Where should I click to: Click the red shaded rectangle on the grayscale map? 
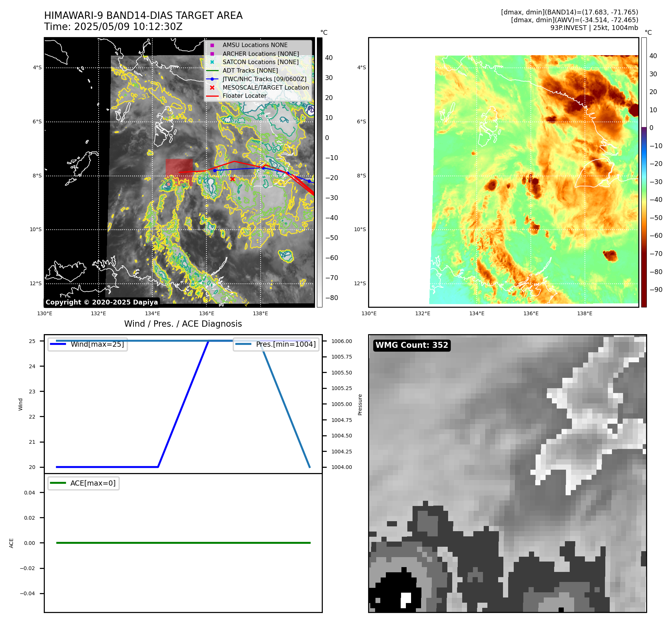[x=179, y=172]
